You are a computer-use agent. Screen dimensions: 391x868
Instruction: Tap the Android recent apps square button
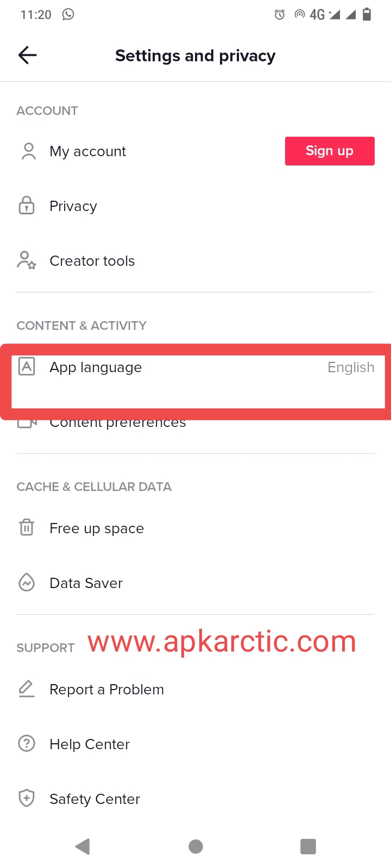(x=308, y=846)
